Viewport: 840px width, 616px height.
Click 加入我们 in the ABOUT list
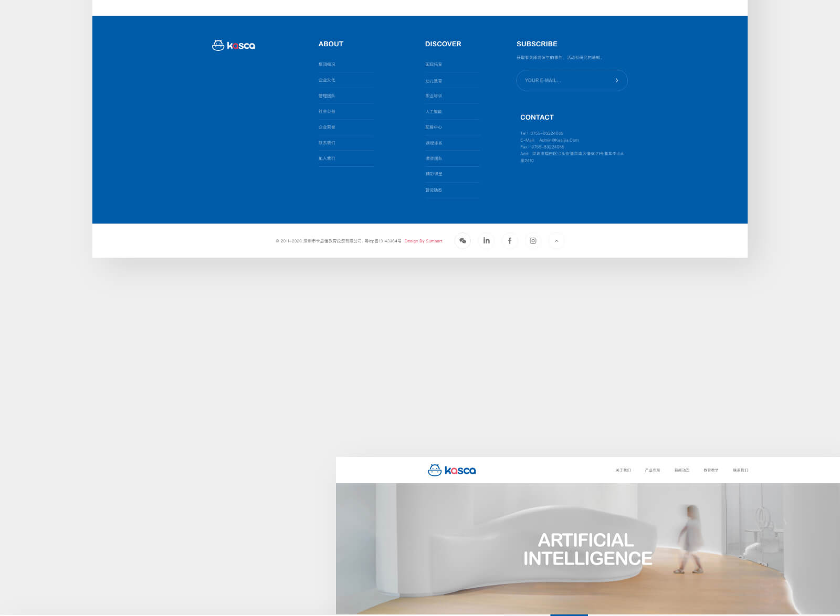pos(327,158)
